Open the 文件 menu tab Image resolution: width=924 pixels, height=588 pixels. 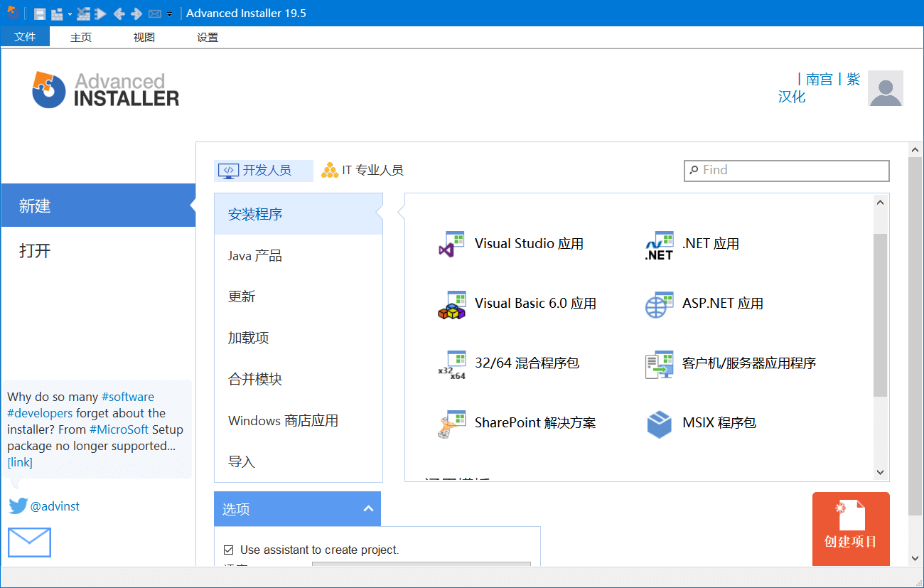click(25, 37)
